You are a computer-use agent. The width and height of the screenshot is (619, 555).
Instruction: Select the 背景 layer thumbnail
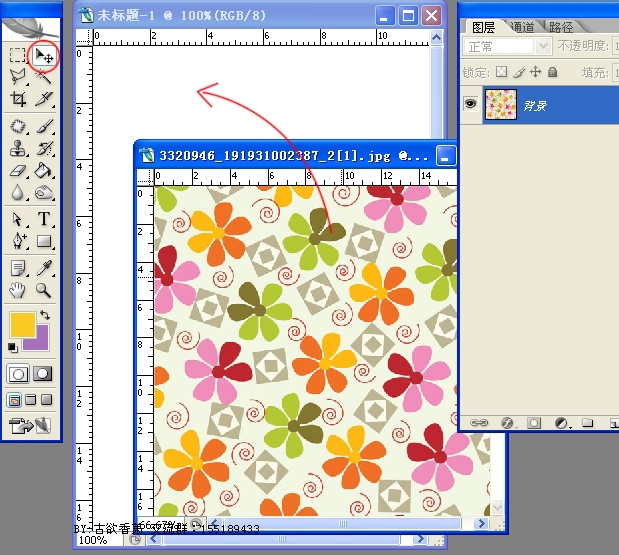point(501,105)
